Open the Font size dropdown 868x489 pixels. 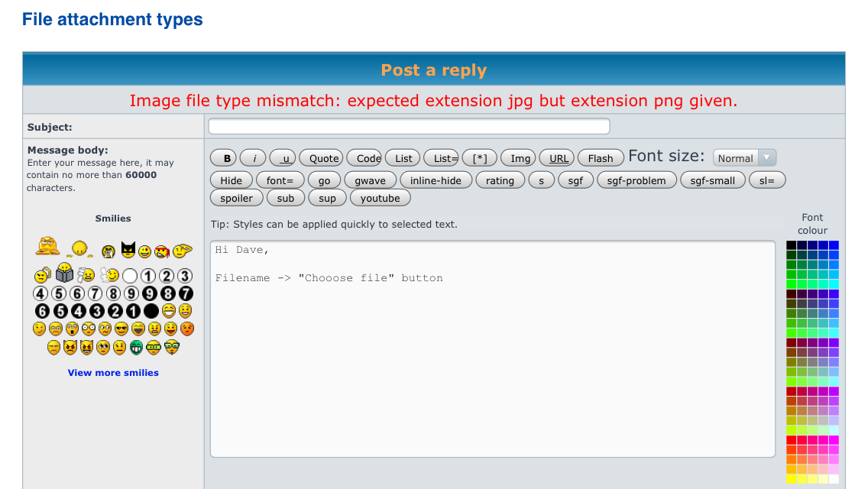click(x=744, y=158)
